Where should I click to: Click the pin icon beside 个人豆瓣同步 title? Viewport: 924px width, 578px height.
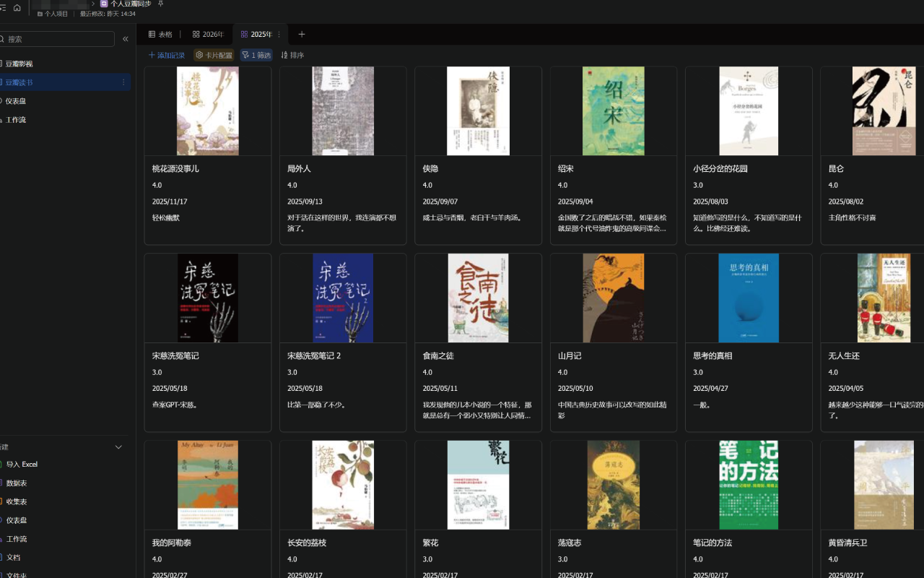pos(160,4)
